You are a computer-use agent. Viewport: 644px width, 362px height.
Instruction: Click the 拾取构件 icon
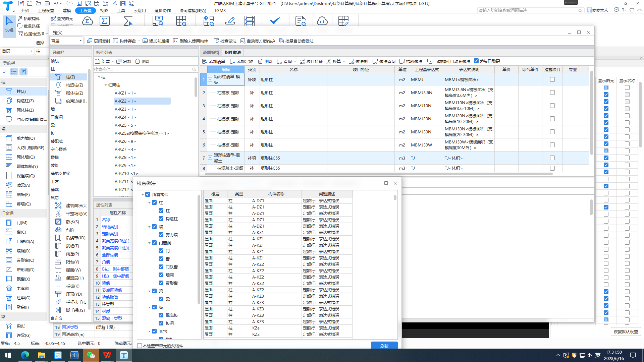(20, 18)
